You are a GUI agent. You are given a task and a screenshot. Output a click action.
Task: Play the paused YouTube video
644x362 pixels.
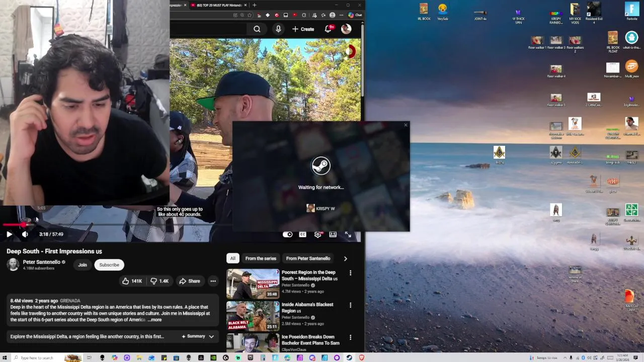coord(9,234)
